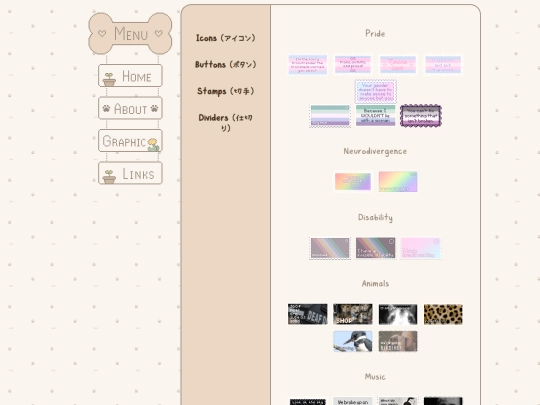The width and height of the screenshot is (540, 405).
Task: Select dotted-border disability flag stamp
Action: 330,248
